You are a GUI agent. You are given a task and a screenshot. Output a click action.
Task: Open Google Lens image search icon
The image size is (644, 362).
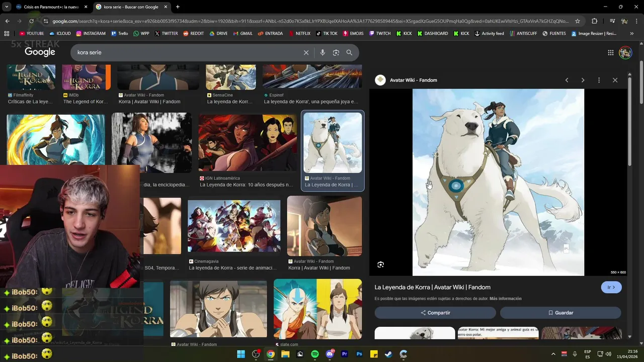(336, 52)
